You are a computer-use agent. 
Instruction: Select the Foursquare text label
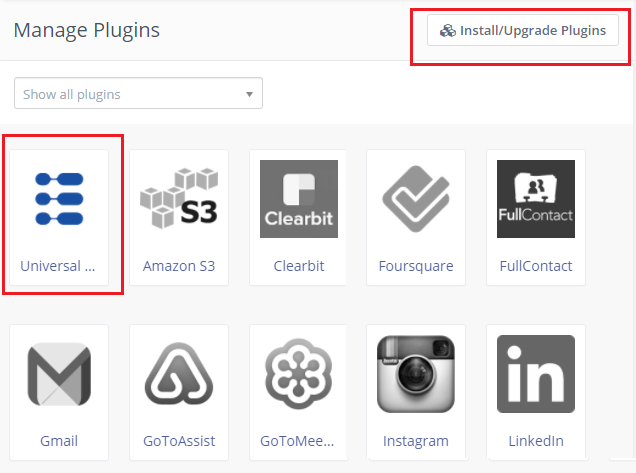416,266
